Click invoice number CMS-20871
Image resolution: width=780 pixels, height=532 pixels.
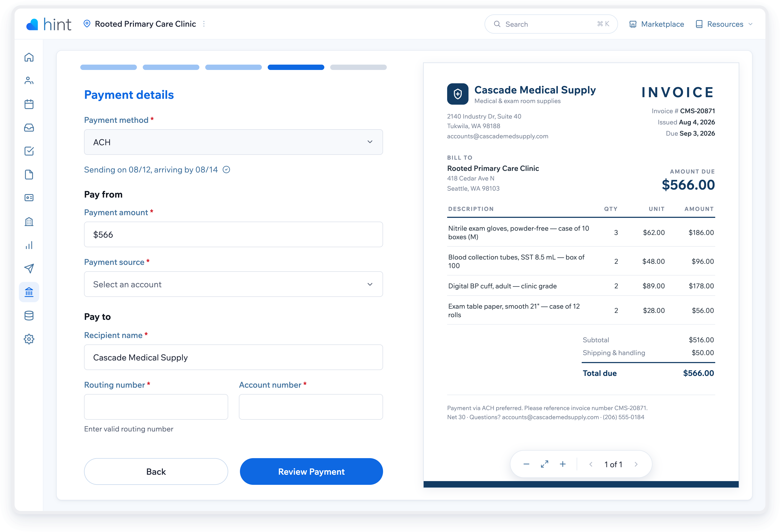point(697,111)
